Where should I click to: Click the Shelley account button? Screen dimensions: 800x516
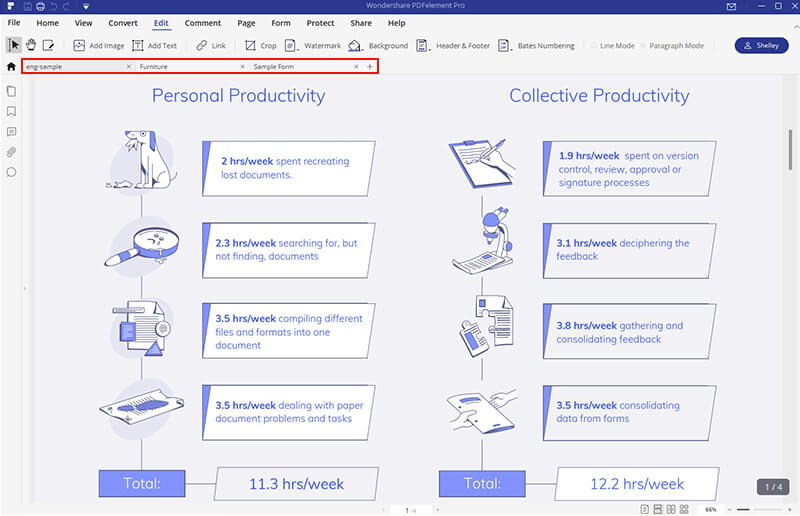(761, 46)
